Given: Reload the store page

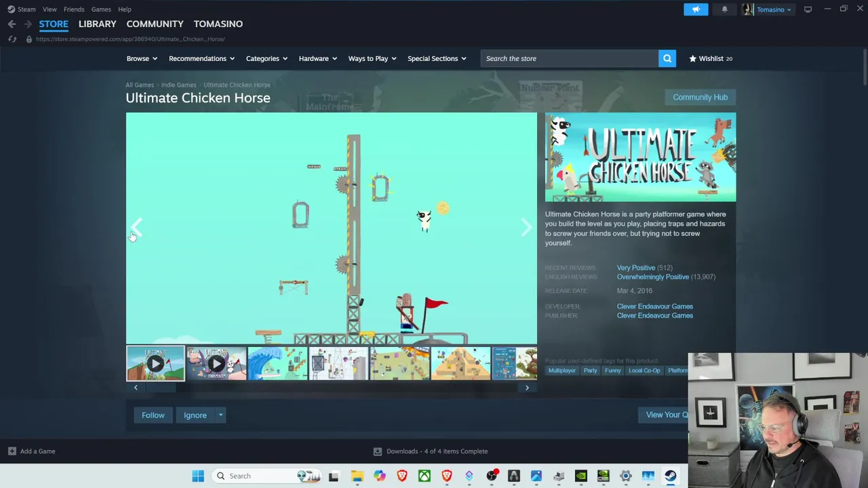Looking at the screenshot, I should coord(12,39).
